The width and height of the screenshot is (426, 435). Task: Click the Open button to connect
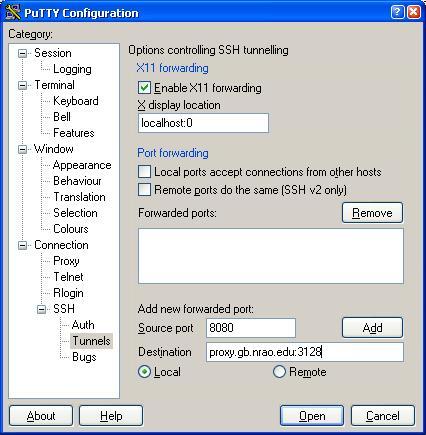[312, 416]
